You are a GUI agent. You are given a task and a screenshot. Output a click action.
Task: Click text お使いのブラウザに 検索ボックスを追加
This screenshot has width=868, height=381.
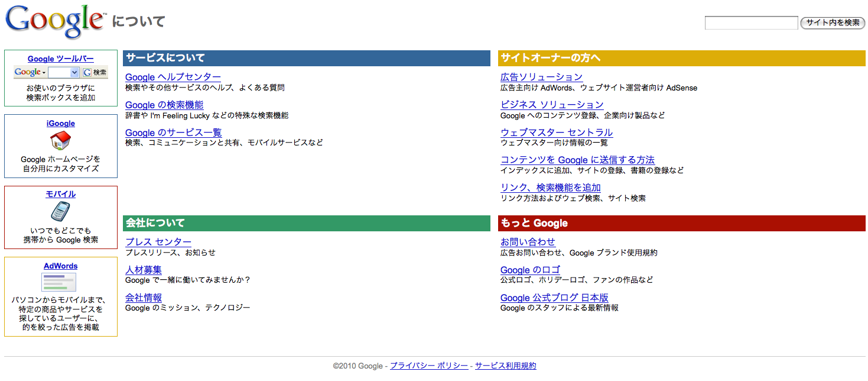pos(61,93)
